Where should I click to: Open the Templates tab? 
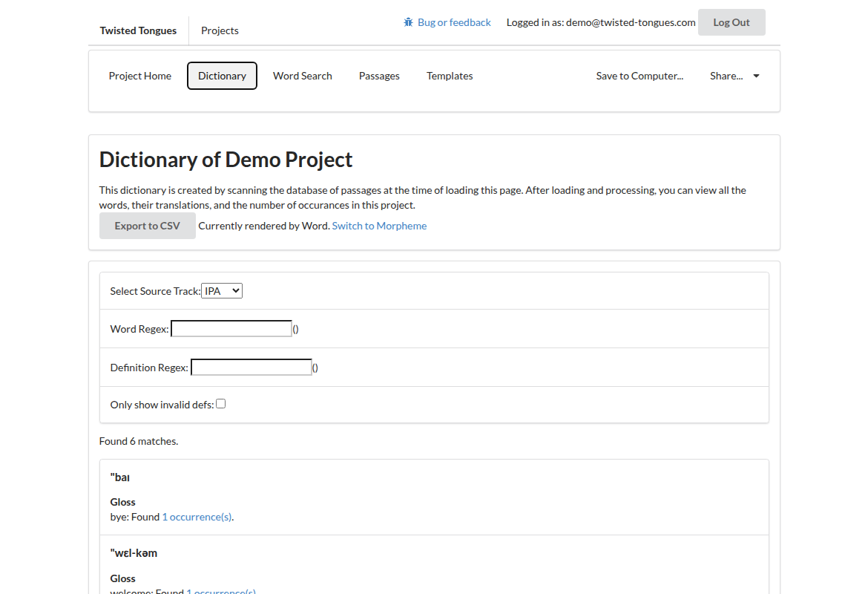[450, 76]
